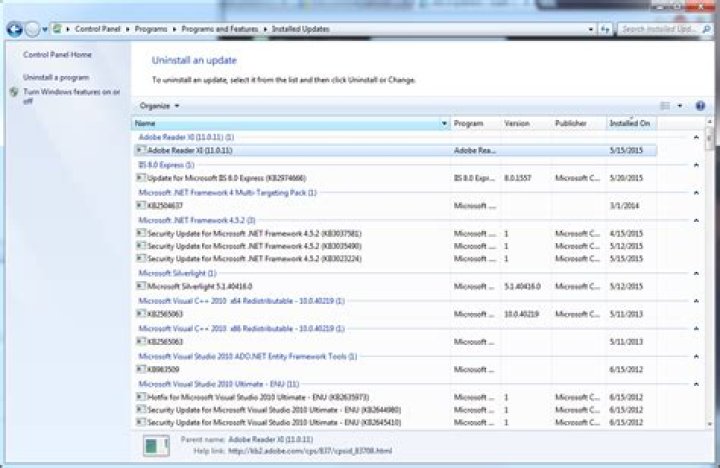Go back with the Back arrow button
Screen dimensions: 720x468
pyautogui.click(x=15, y=29)
